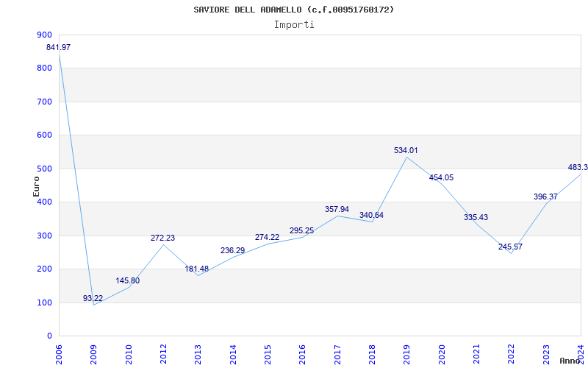Click the Euro axis label
The width and height of the screenshot is (588, 368).
coord(36,186)
